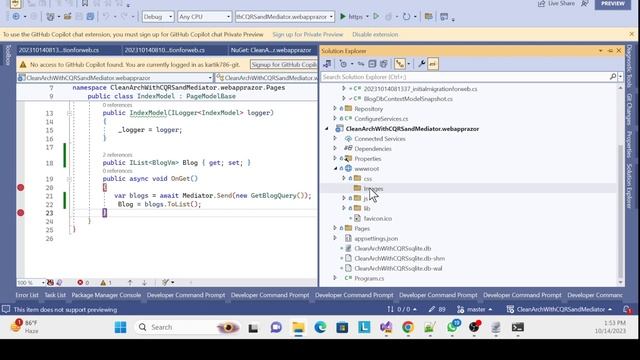Click the Solution Explorer vertical scrollbar
The image size is (640, 360).
click(x=620, y=184)
